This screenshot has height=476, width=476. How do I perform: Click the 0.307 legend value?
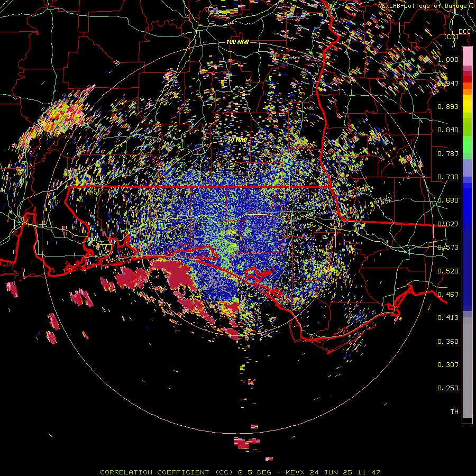point(448,365)
